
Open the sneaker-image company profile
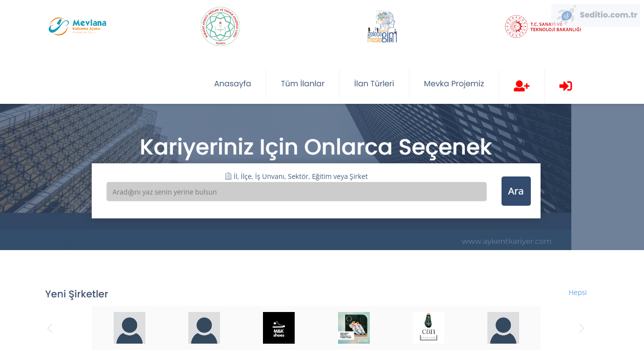coord(354,328)
